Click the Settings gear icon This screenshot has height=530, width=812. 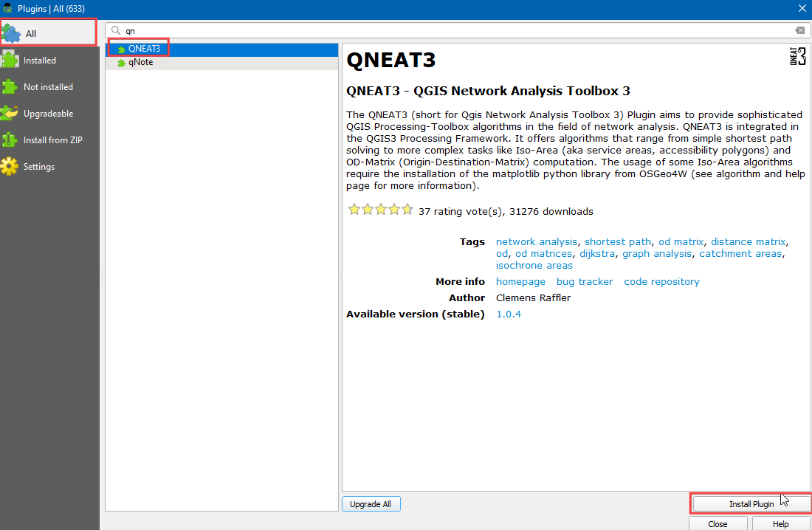[x=10, y=167]
